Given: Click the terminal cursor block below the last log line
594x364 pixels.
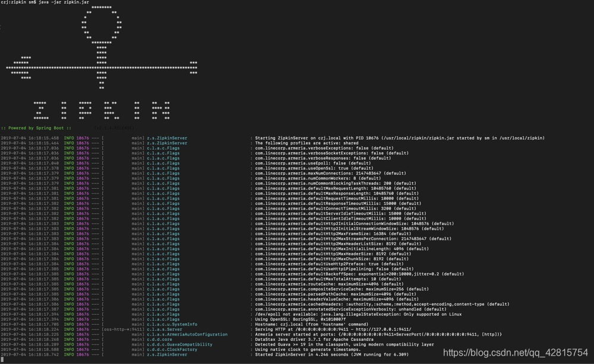Looking at the screenshot, I should tap(2, 359).
